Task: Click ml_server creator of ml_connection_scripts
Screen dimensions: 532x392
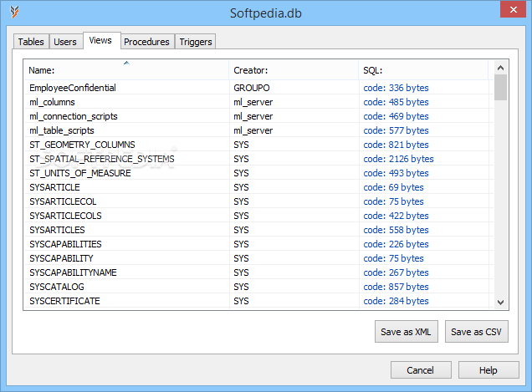Action: click(x=253, y=116)
